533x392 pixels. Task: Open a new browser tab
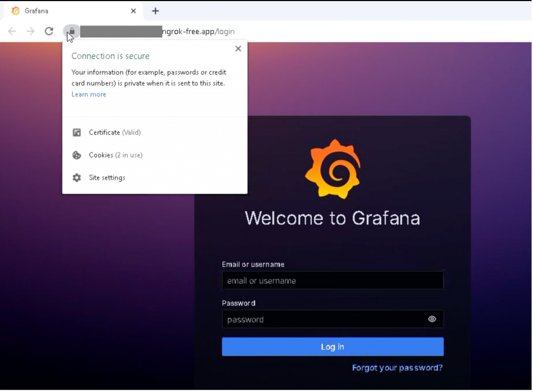click(155, 11)
